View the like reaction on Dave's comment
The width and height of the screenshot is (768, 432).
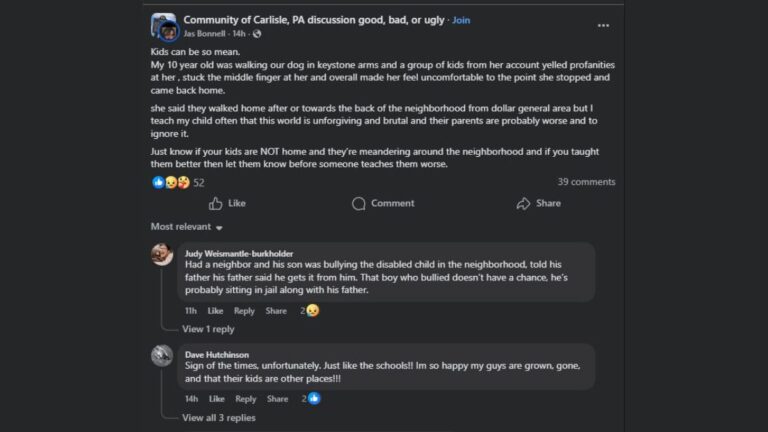(313, 399)
